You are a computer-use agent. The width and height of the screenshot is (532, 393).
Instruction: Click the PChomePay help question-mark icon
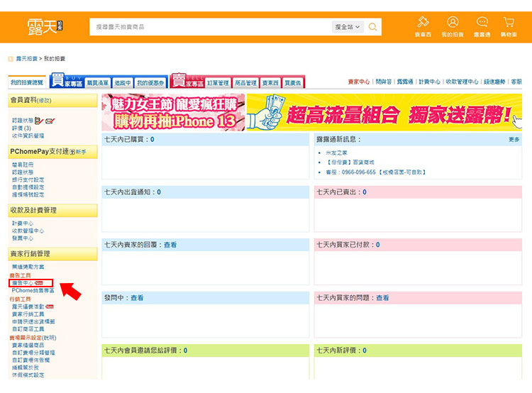[72, 152]
